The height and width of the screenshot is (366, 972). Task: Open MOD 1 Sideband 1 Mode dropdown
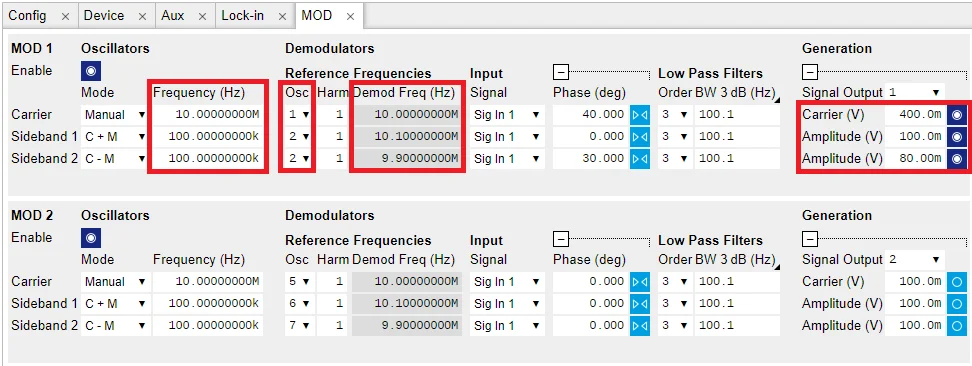(x=115, y=136)
